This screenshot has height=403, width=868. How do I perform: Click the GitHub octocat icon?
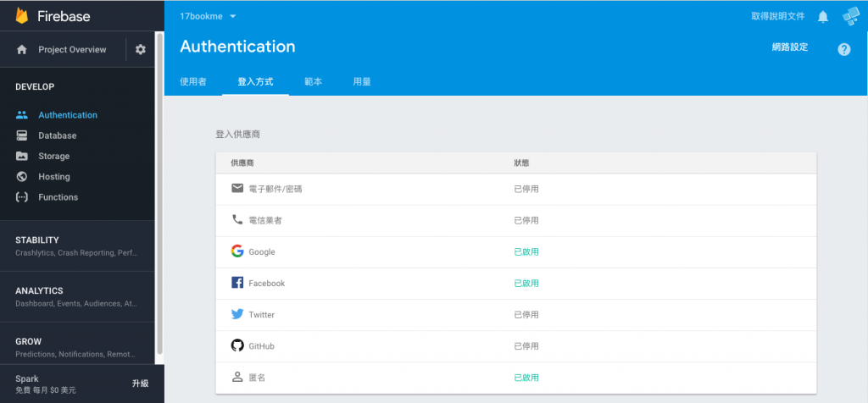pyautogui.click(x=237, y=345)
